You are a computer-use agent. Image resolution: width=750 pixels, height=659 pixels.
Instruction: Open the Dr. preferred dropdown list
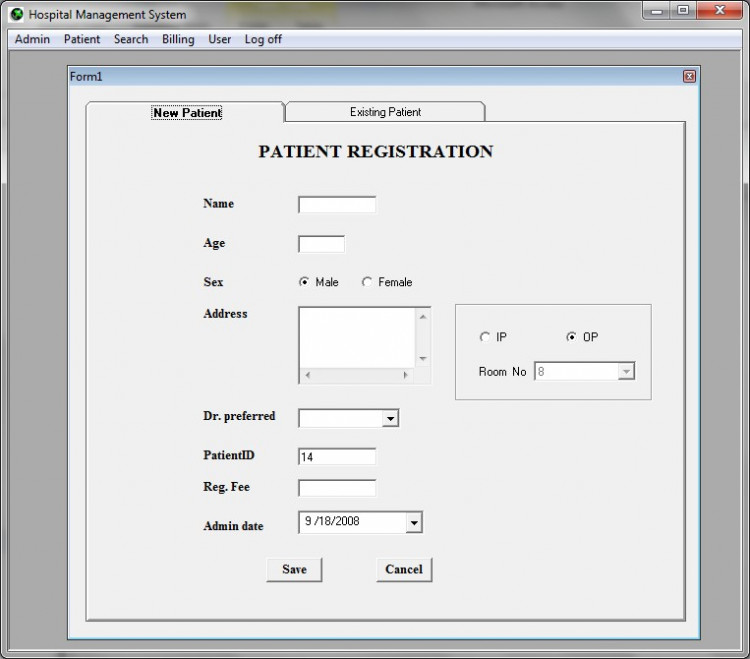click(390, 418)
